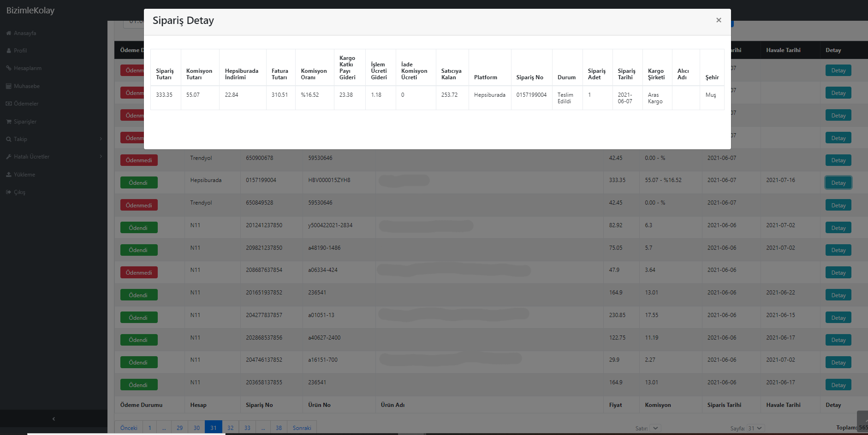Click the Anasayfa home icon in sidebar

coord(9,33)
